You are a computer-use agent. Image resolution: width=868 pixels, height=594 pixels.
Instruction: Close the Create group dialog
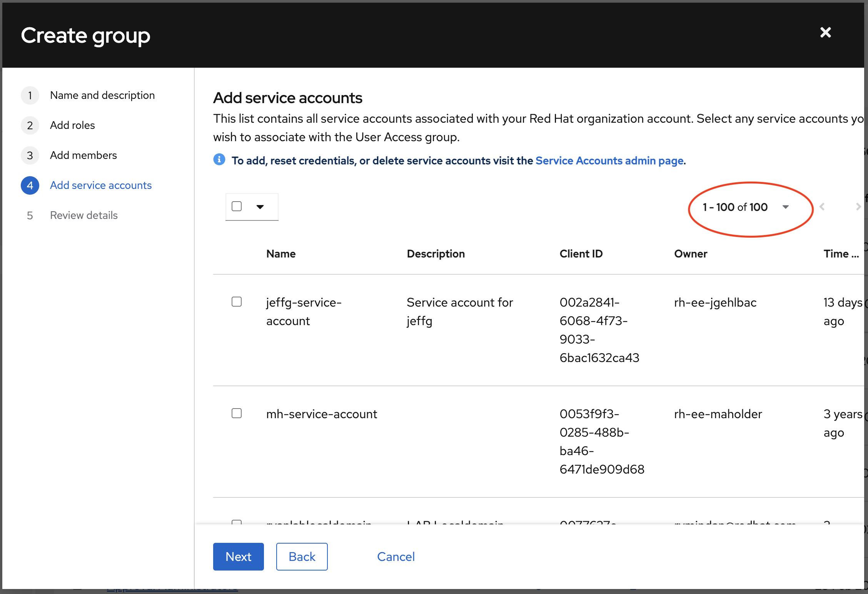[825, 33]
